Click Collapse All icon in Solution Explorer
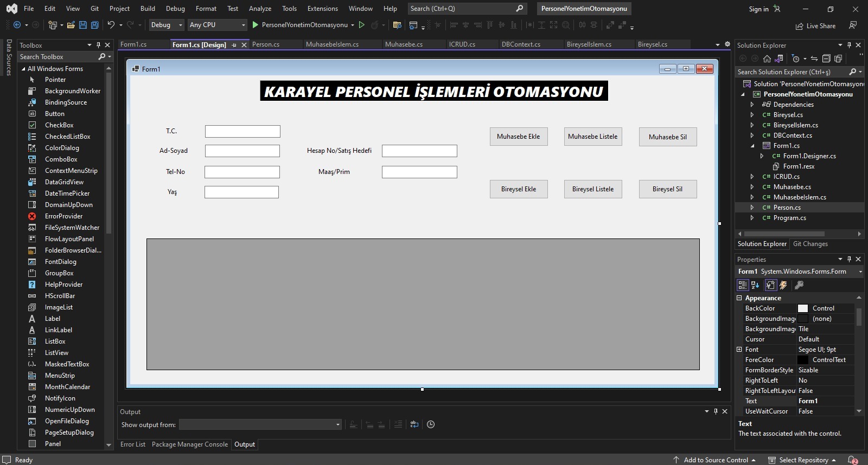The height and width of the screenshot is (465, 868). (x=826, y=59)
